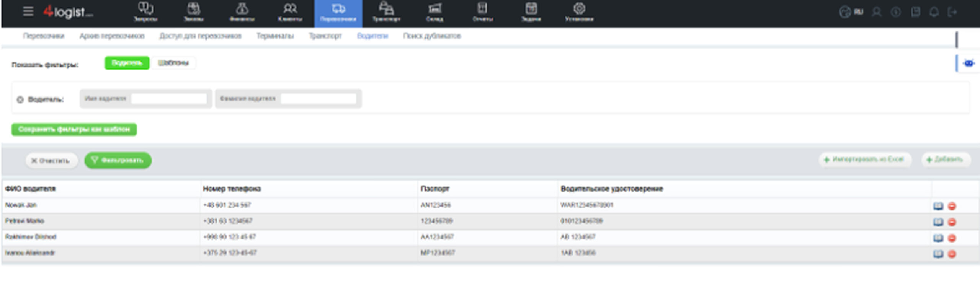Image resolution: width=980 pixels, height=285 pixels.
Task: Open the user profile menu icon
Action: pyautogui.click(x=877, y=12)
